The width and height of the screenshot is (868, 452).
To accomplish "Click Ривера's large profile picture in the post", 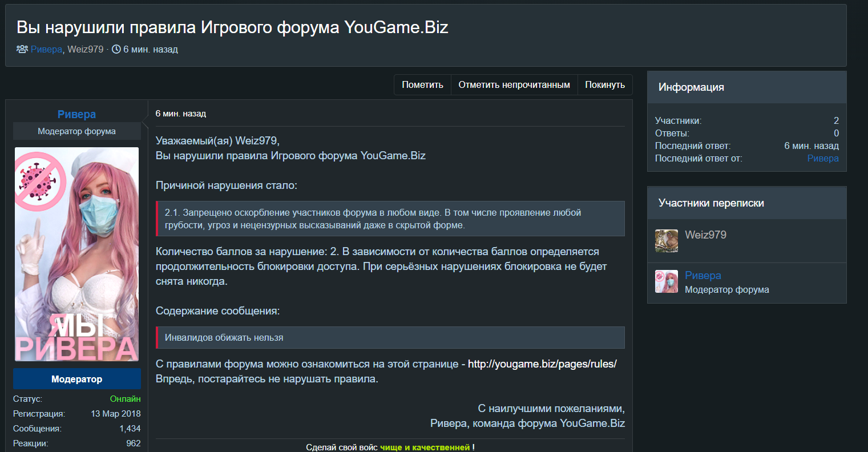I will (76, 254).
